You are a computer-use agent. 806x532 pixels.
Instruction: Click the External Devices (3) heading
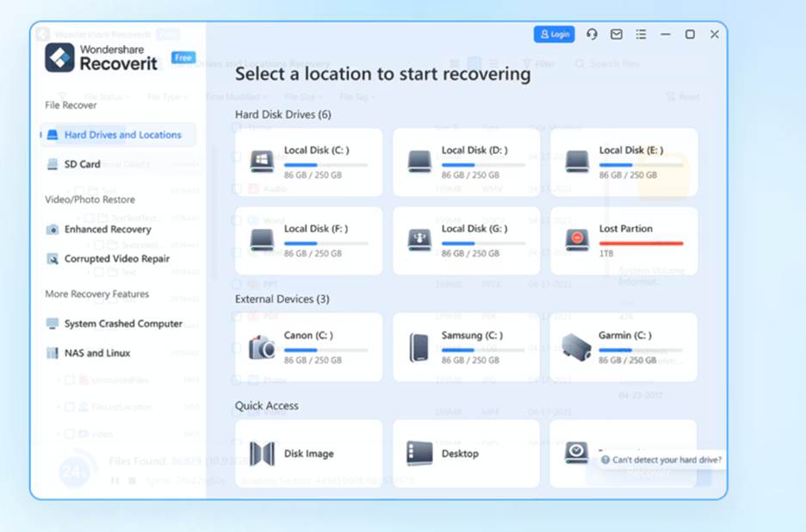(x=282, y=299)
